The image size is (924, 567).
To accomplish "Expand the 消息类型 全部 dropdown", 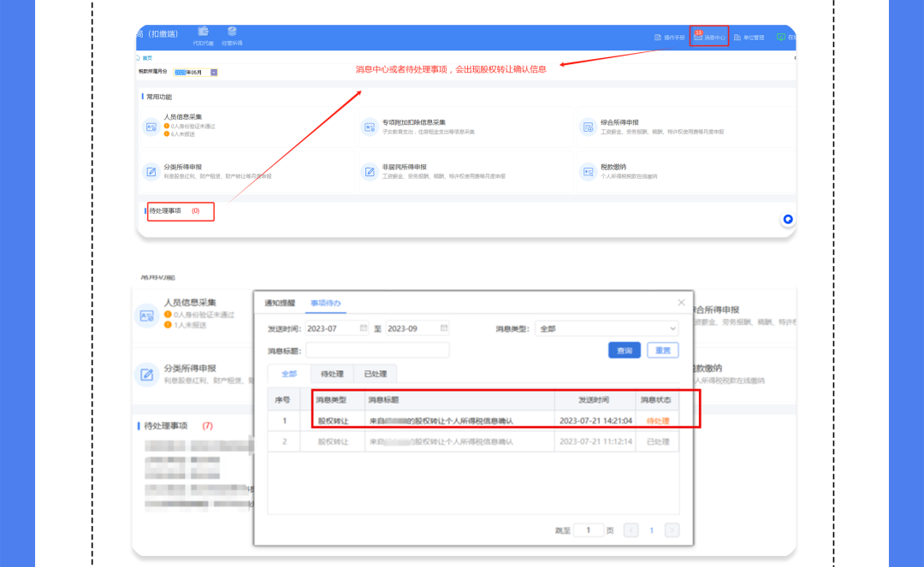I will pos(607,328).
